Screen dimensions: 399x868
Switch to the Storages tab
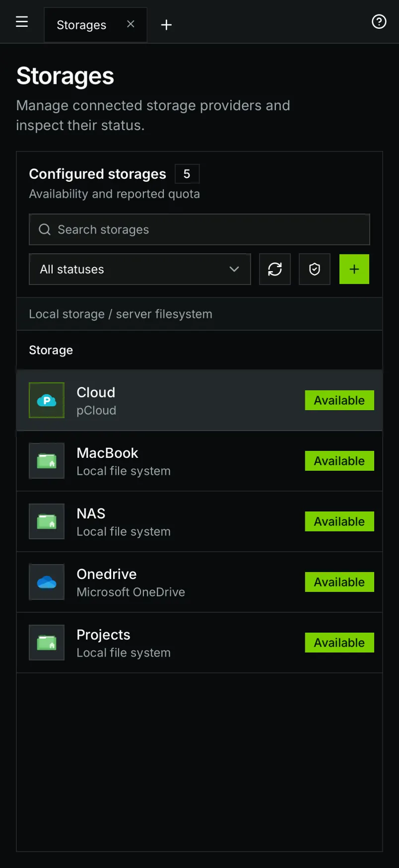pyautogui.click(x=95, y=25)
